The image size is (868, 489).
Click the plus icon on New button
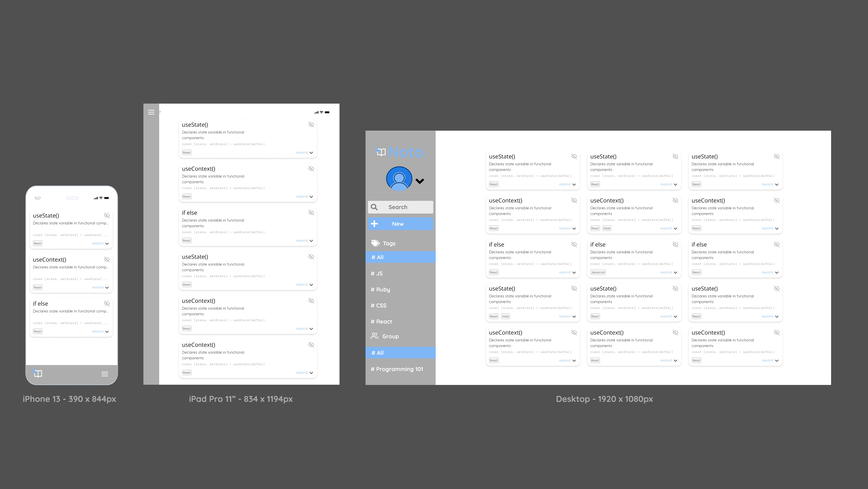(374, 224)
